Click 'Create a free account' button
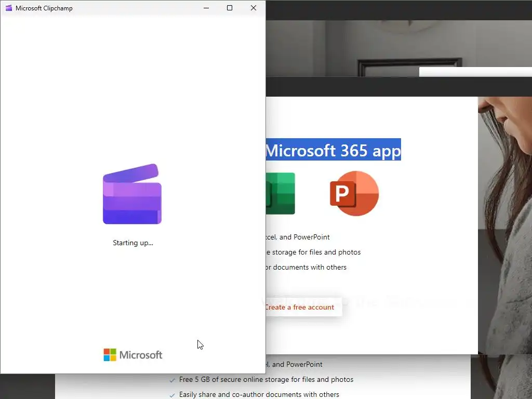The height and width of the screenshot is (399, 532). pyautogui.click(x=303, y=307)
